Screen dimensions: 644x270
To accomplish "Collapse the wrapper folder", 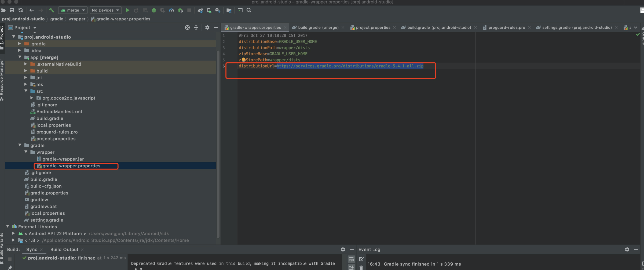I will coord(26,152).
